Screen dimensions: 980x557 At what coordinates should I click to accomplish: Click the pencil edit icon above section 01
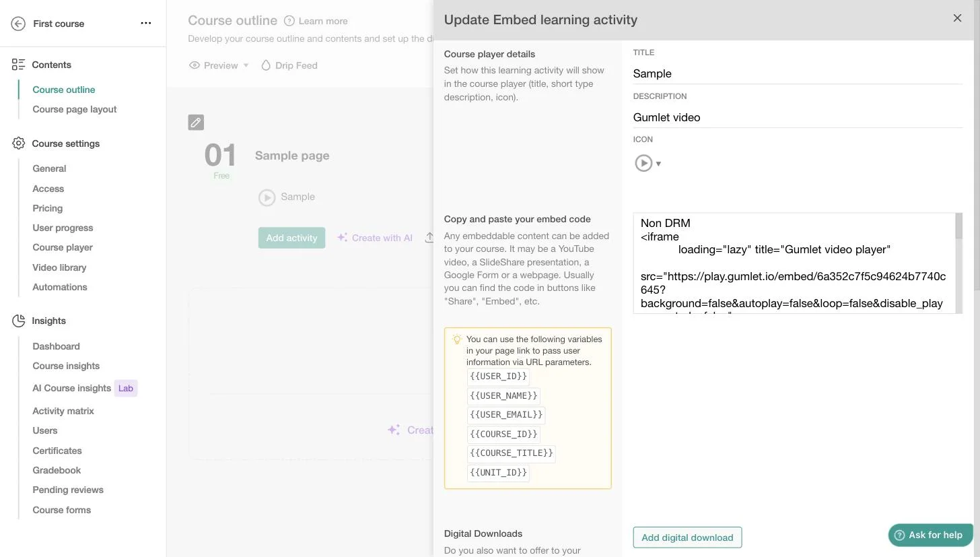click(196, 123)
